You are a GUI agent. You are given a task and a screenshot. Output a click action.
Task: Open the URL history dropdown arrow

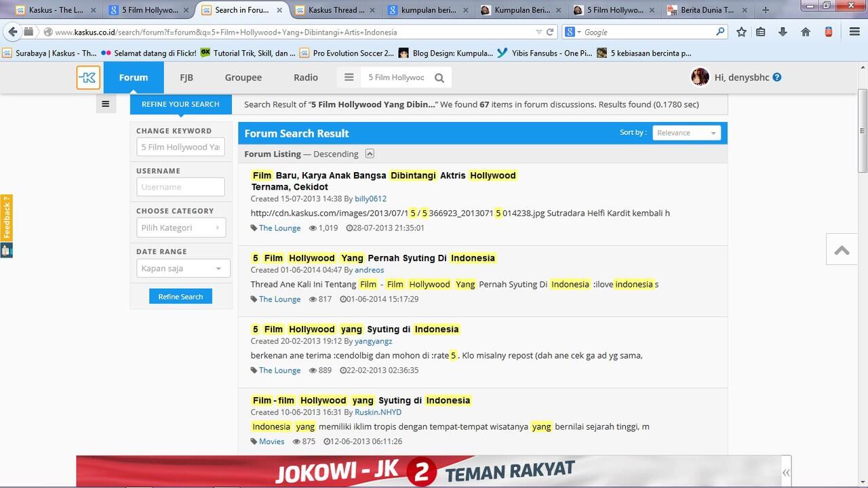click(x=539, y=32)
